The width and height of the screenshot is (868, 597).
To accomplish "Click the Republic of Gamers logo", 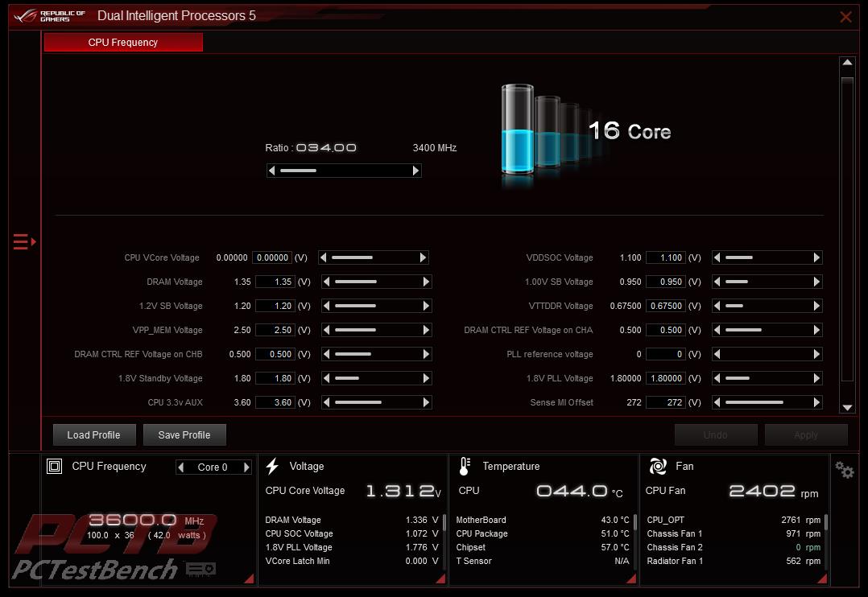I will tap(50, 15).
